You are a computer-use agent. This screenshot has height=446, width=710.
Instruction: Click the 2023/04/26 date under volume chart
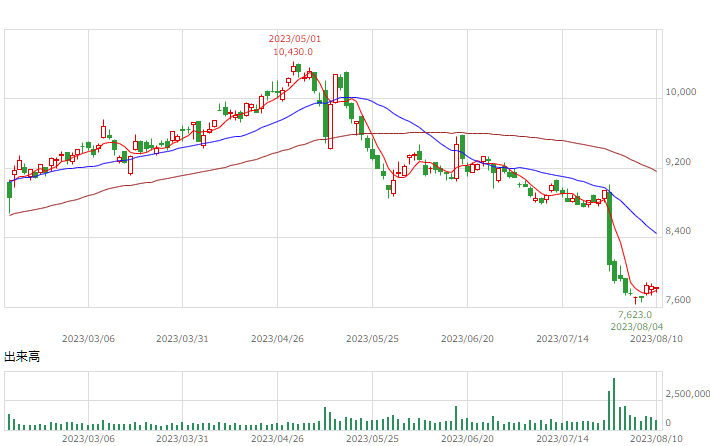point(277,439)
